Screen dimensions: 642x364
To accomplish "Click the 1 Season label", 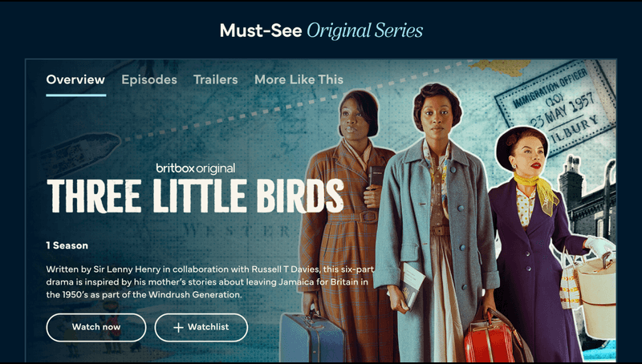I will 67,245.
